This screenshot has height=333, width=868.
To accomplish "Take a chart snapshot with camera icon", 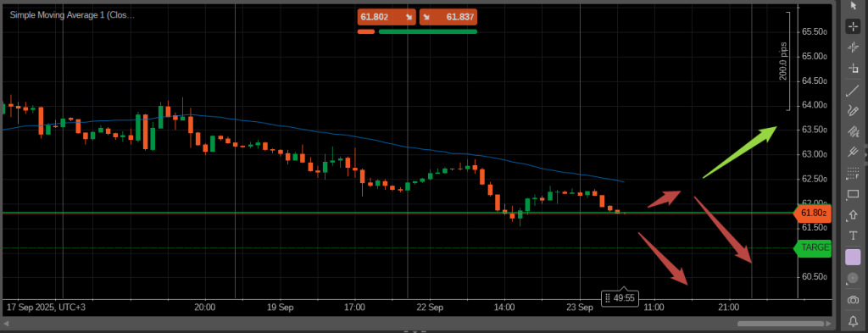I will [x=853, y=299].
